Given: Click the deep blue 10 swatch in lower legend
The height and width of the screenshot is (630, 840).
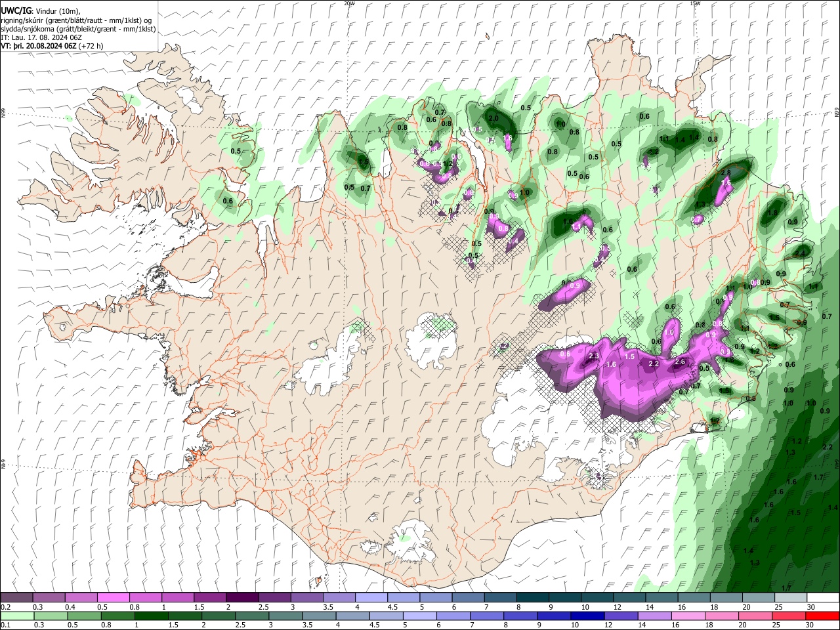Looking at the screenshot, I should [586, 616].
